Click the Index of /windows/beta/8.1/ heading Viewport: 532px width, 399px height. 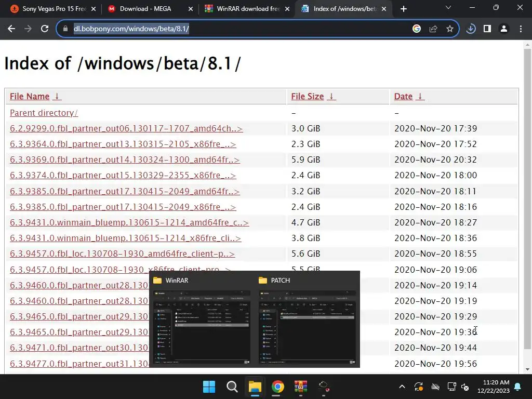123,63
